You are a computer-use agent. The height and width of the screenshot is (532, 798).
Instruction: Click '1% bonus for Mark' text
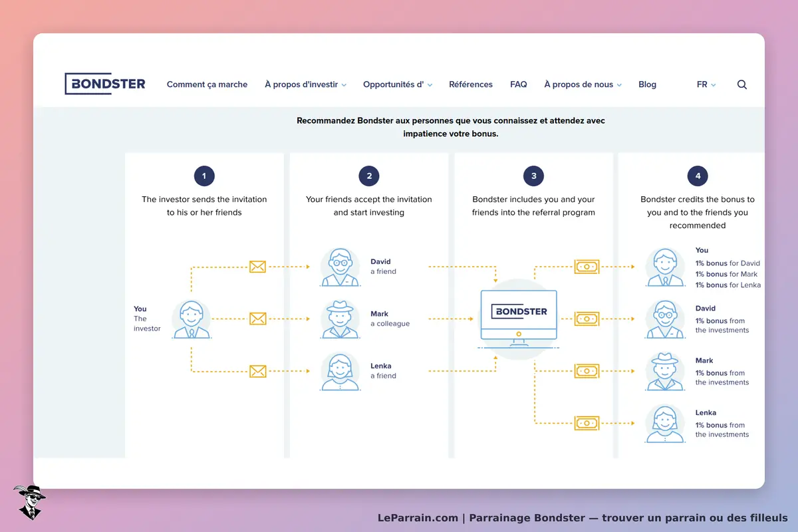[726, 274]
